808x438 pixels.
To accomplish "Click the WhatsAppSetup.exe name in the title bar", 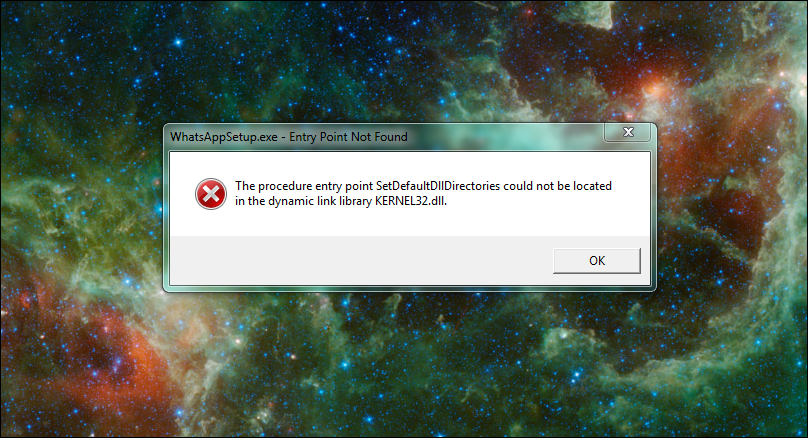I will coord(224,137).
